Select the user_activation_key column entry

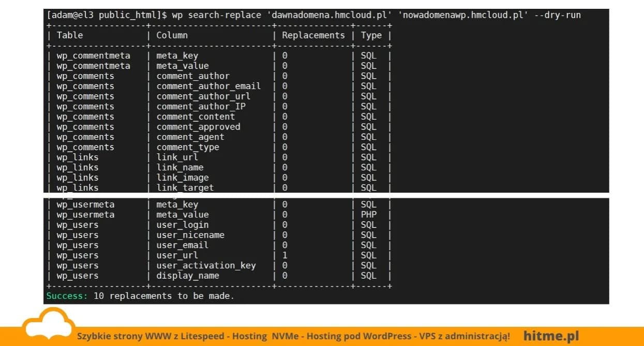click(206, 266)
